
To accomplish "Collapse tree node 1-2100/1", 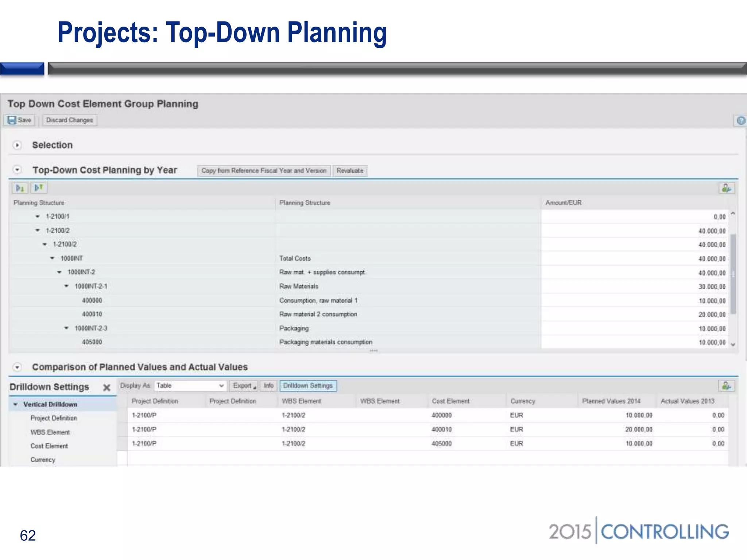I will [37, 217].
